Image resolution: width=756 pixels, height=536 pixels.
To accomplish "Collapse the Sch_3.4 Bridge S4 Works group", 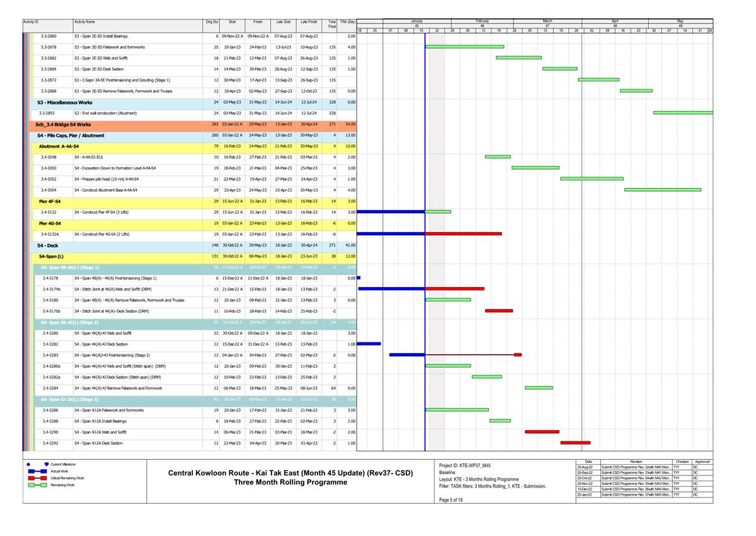I will [63, 124].
